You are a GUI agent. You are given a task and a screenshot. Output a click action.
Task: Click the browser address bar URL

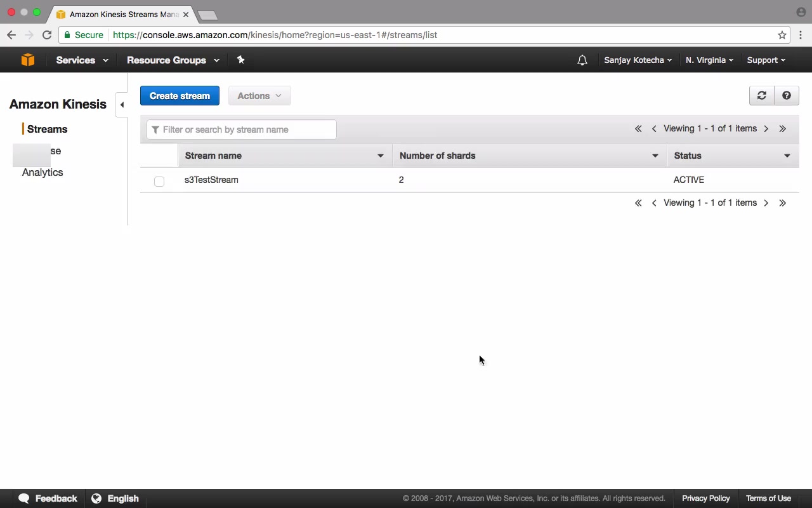pyautogui.click(x=275, y=35)
